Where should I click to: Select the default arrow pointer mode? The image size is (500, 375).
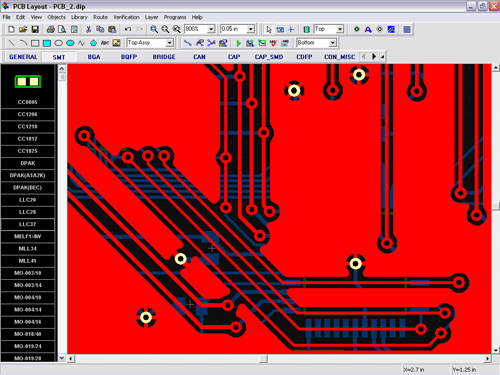tap(269, 29)
